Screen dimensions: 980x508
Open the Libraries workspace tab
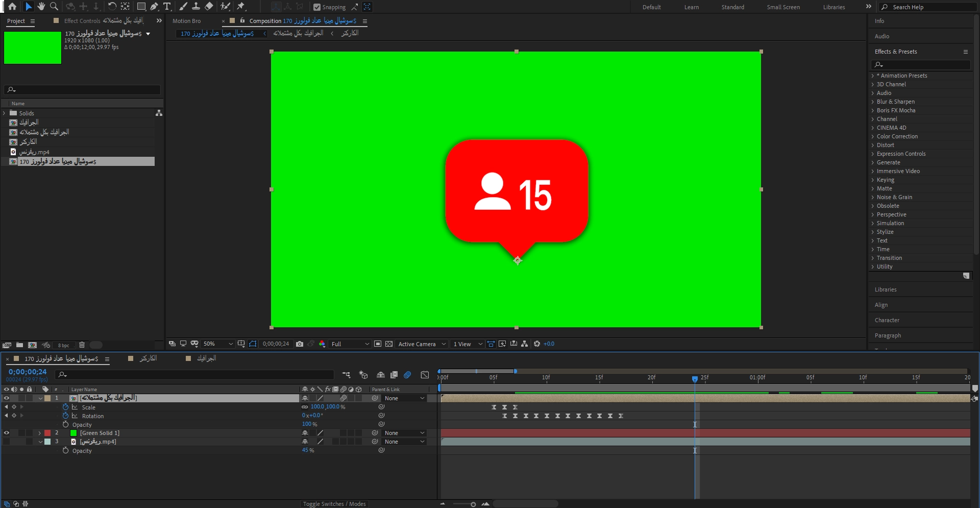tap(834, 7)
